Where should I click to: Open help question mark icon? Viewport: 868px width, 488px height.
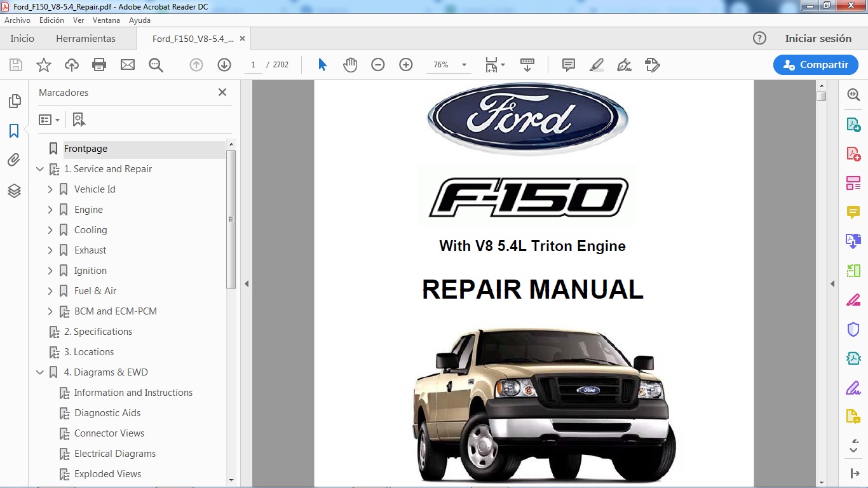(x=759, y=38)
